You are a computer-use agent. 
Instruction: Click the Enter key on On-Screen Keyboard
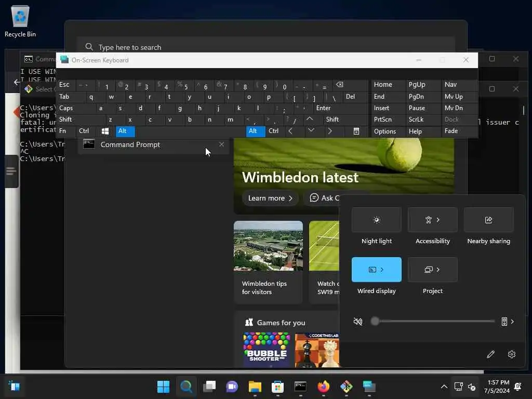[x=340, y=108]
